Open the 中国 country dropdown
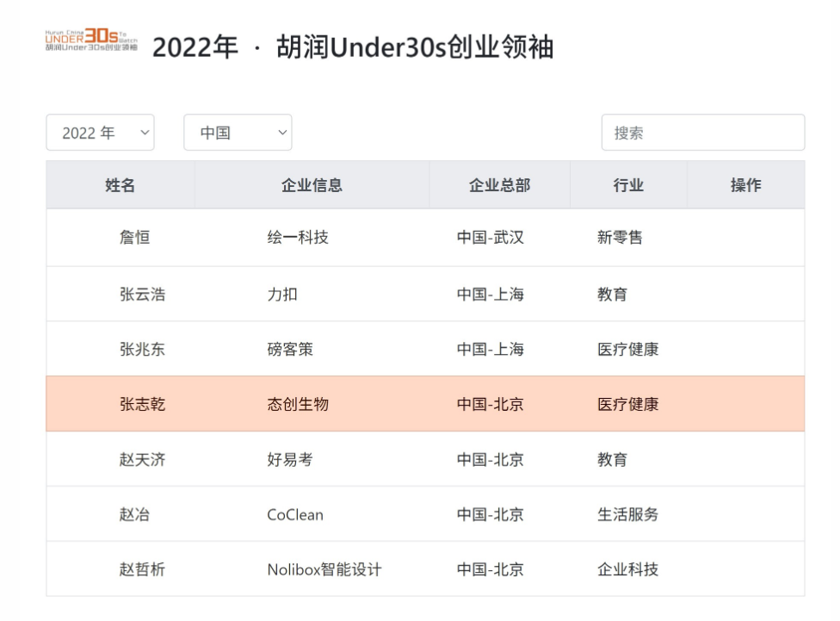The width and height of the screenshot is (840, 621). tap(238, 133)
